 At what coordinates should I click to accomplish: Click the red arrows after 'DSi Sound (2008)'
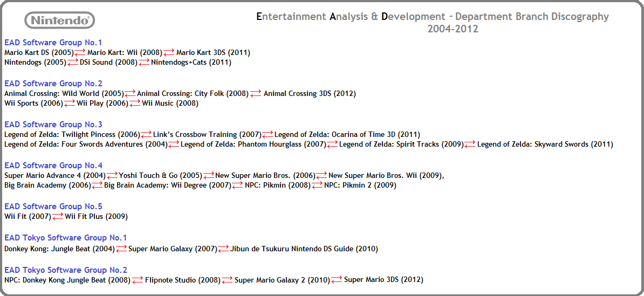(x=144, y=63)
